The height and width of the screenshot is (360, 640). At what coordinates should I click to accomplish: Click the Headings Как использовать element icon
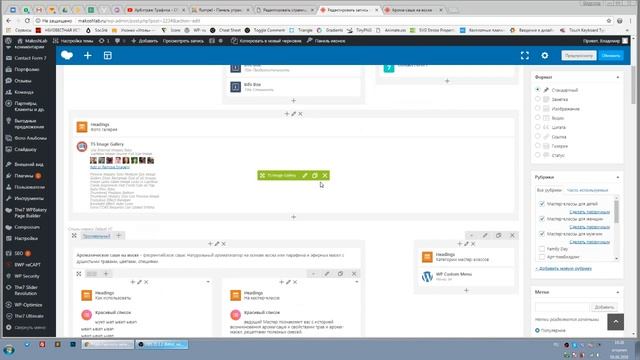87,295
